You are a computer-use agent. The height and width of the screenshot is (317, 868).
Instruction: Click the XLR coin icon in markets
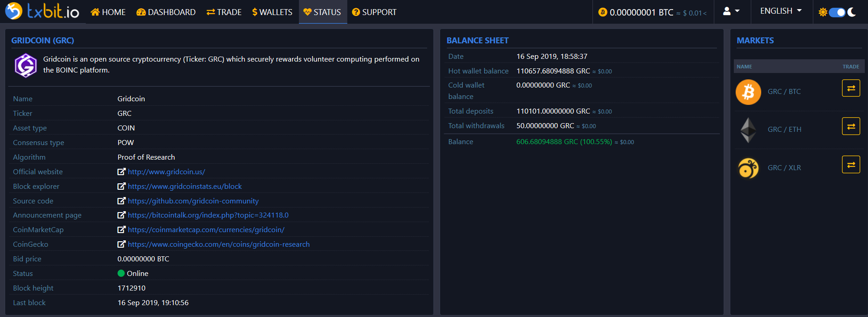(748, 168)
